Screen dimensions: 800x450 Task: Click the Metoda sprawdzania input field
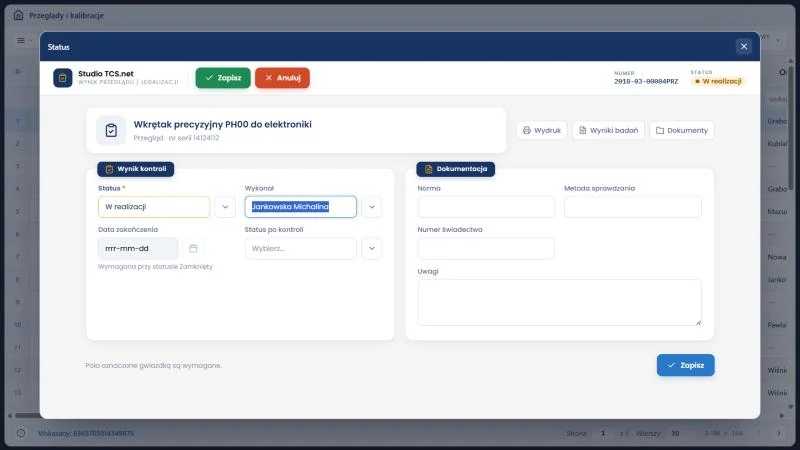click(x=633, y=207)
